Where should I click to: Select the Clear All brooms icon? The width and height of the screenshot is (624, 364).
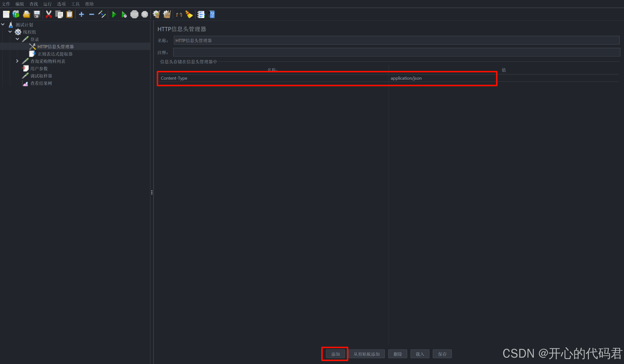click(167, 14)
